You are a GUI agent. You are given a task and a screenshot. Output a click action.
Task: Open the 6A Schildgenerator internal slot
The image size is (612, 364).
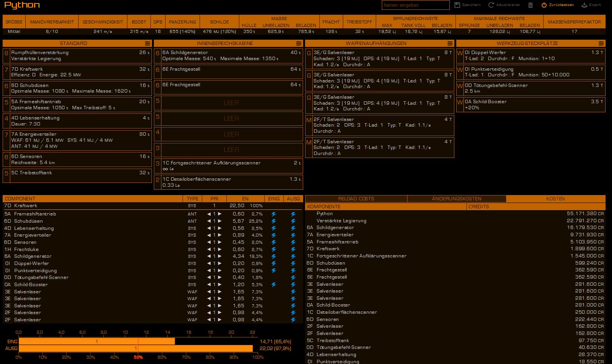228,56
